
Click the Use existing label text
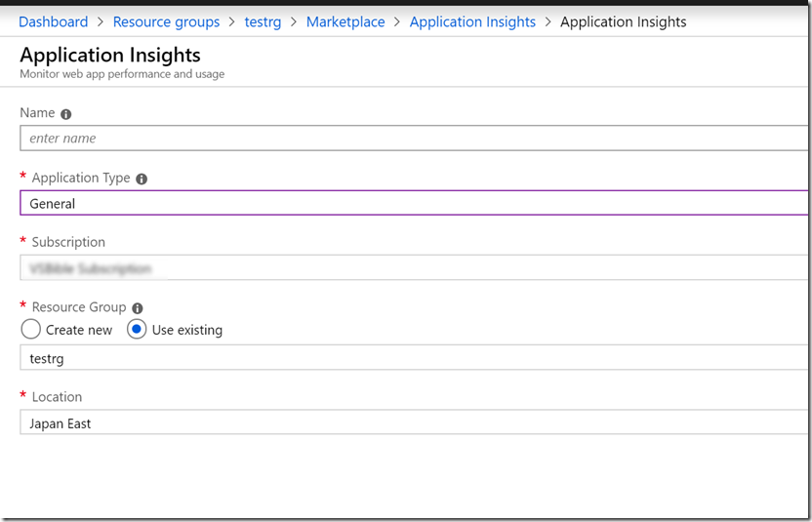[187, 331]
